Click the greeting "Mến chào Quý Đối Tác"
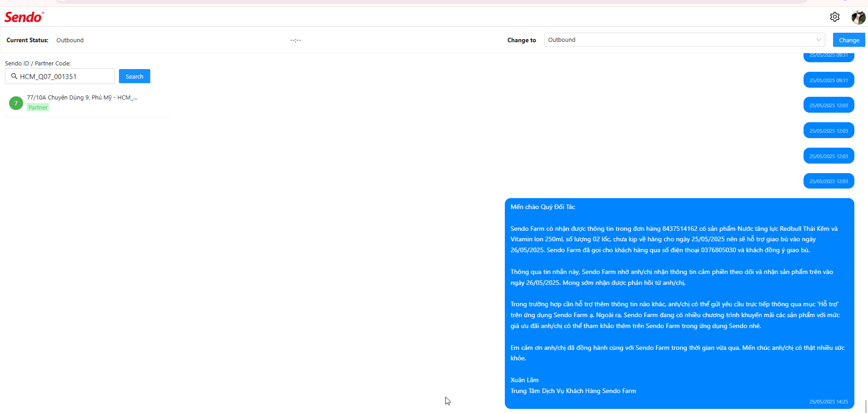868x413 pixels. pyautogui.click(x=542, y=207)
